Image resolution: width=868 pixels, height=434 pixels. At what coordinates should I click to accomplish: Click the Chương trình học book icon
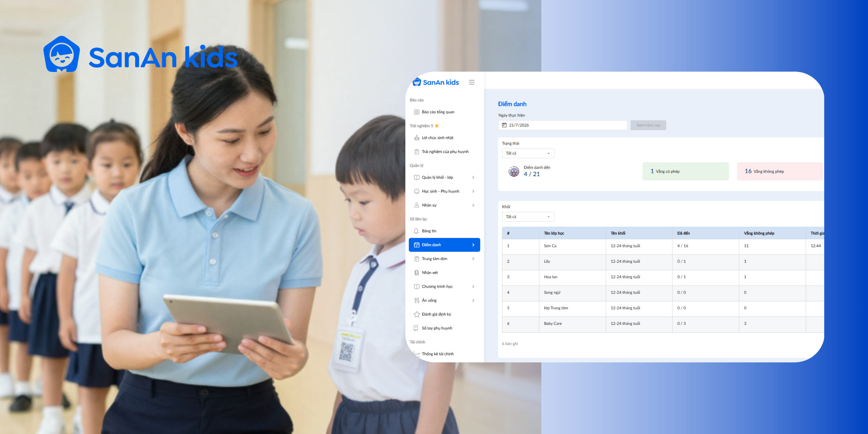417,286
